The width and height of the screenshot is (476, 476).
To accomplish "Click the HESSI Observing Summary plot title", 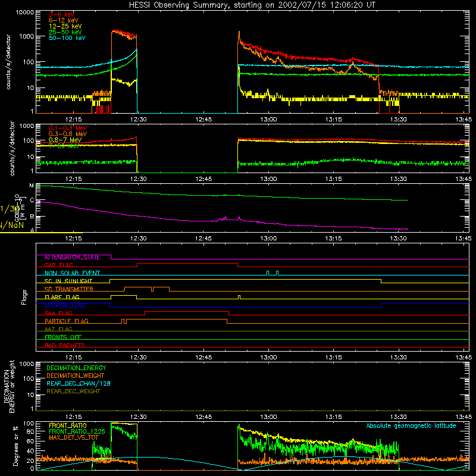I will 252,5.
